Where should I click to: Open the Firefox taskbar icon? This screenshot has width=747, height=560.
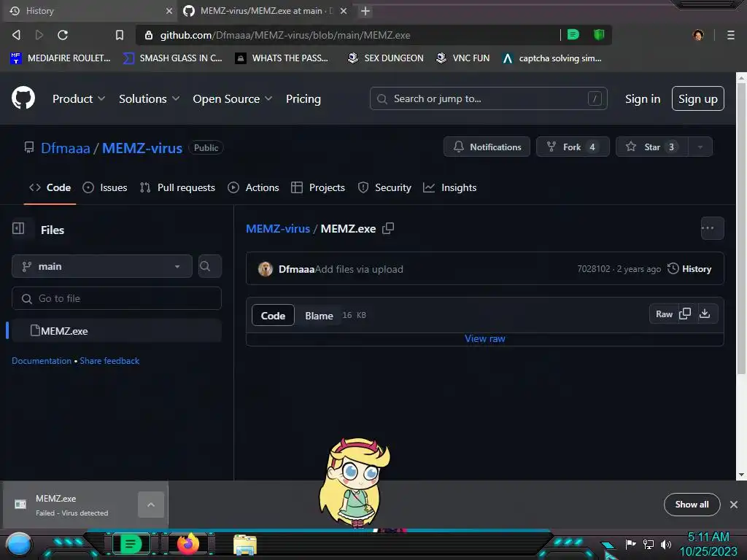pos(188,543)
